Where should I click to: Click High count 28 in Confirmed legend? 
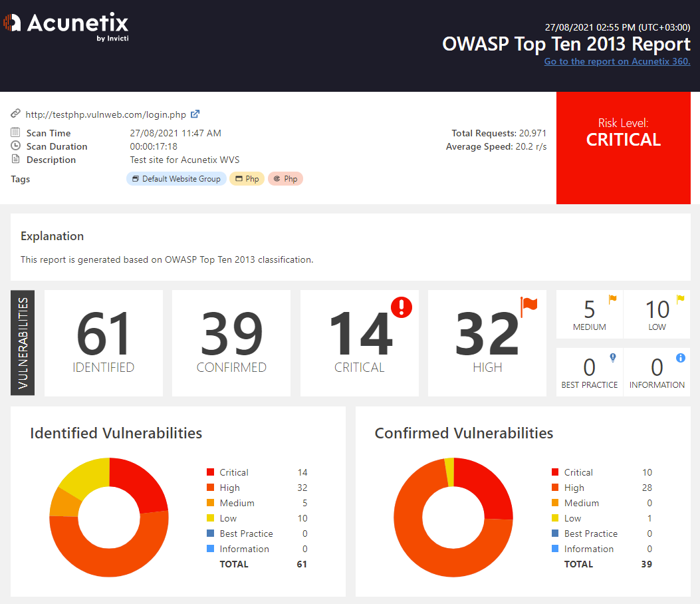click(x=647, y=488)
